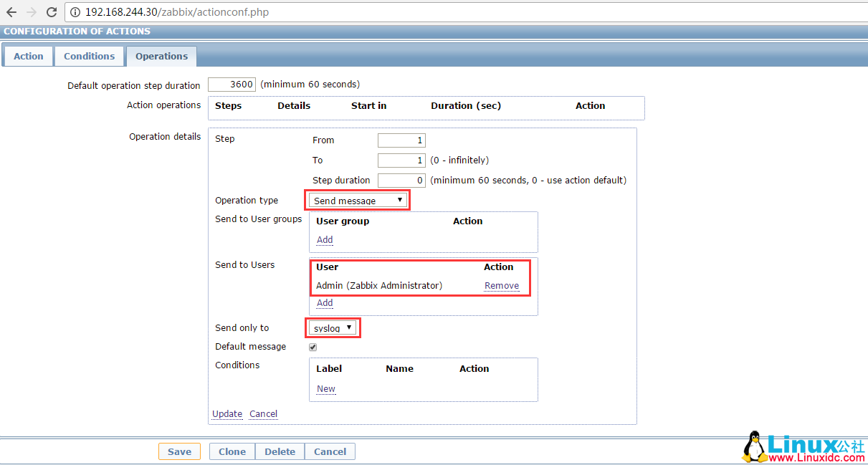The image size is (868, 465).
Task: Click the browser back arrow icon
Action: (x=11, y=12)
